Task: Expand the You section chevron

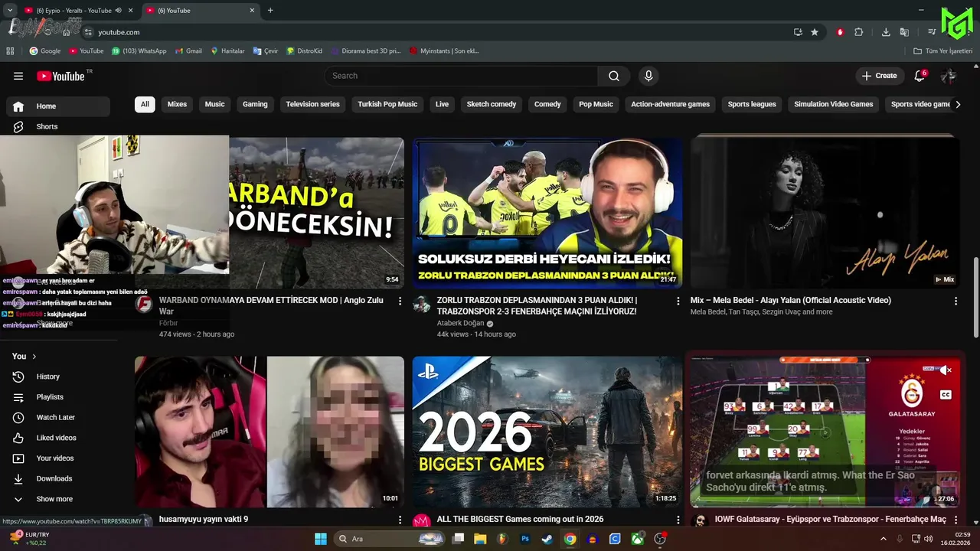Action: (x=34, y=357)
